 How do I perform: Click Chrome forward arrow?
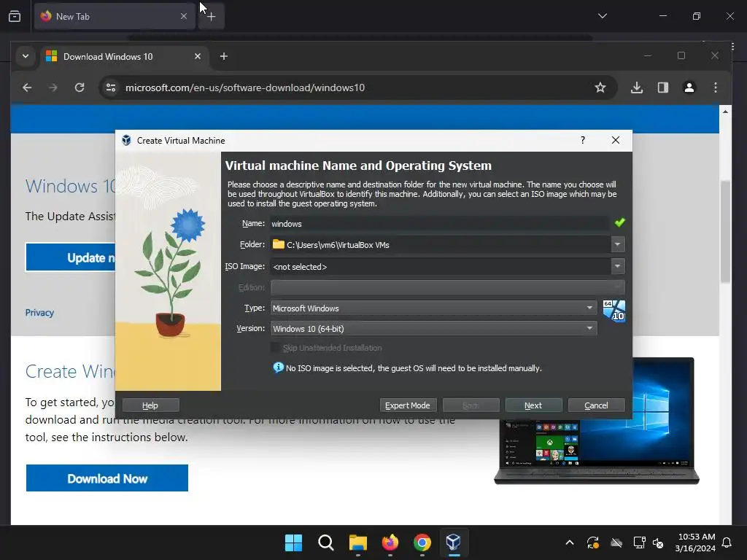(x=53, y=87)
